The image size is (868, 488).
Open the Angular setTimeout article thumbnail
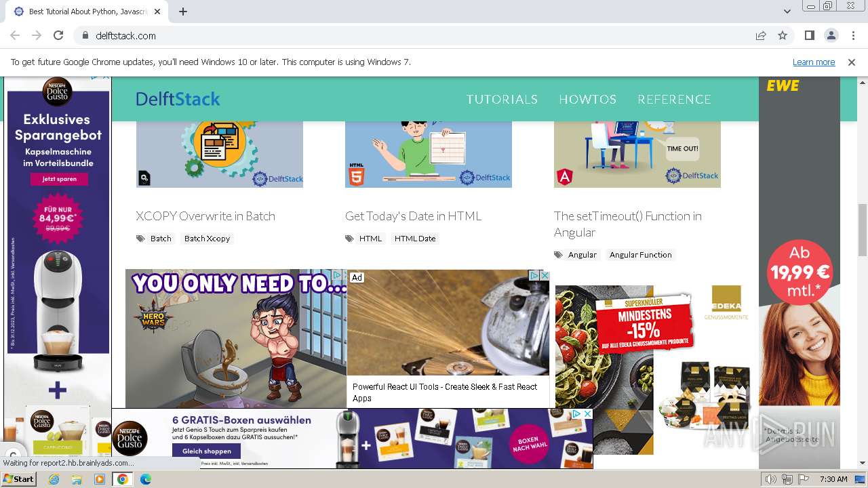pos(637,155)
